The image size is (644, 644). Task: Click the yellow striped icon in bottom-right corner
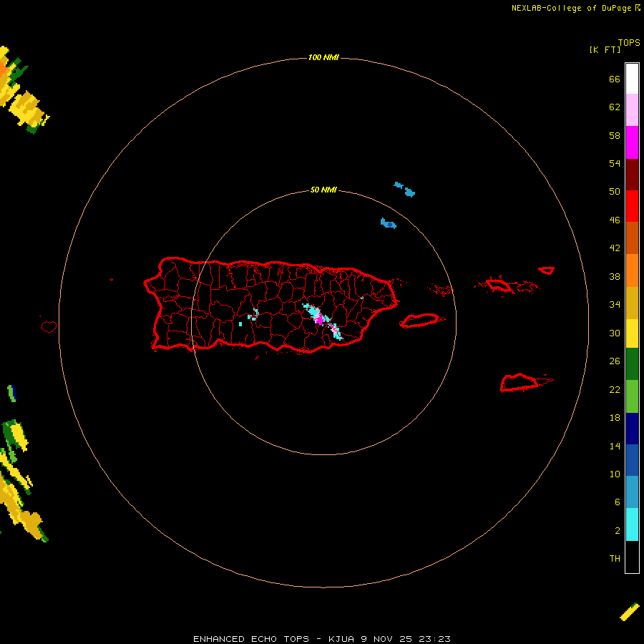click(630, 612)
